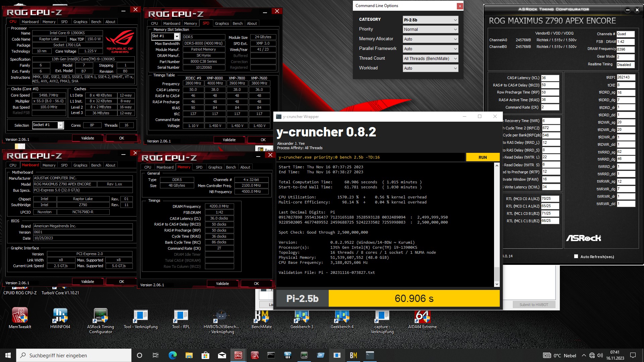Viewport: 644px width, 362px height.
Task: Open Mail app from taskbar
Action: [222, 355]
